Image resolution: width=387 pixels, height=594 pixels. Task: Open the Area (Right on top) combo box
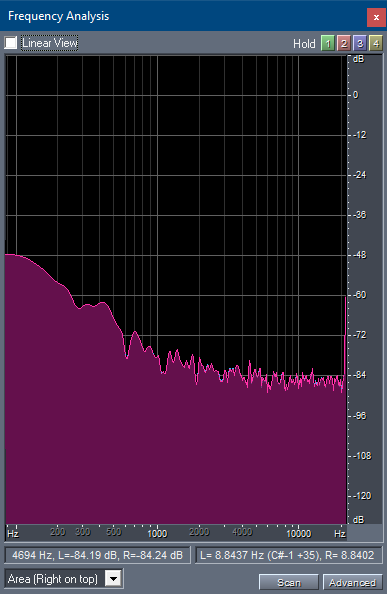64,578
